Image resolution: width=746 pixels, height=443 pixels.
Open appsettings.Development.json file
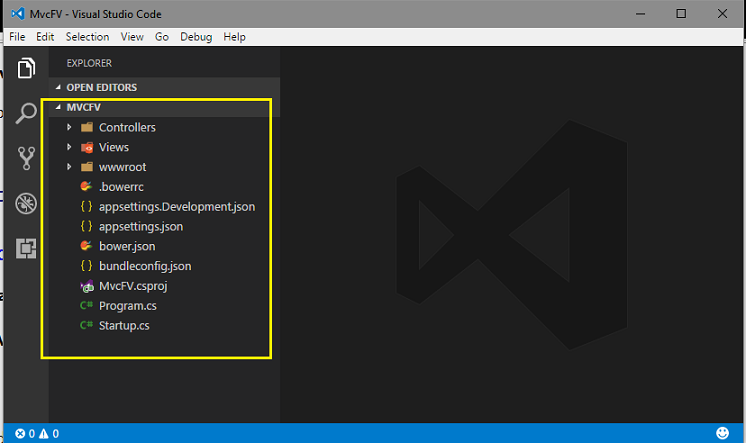point(177,207)
